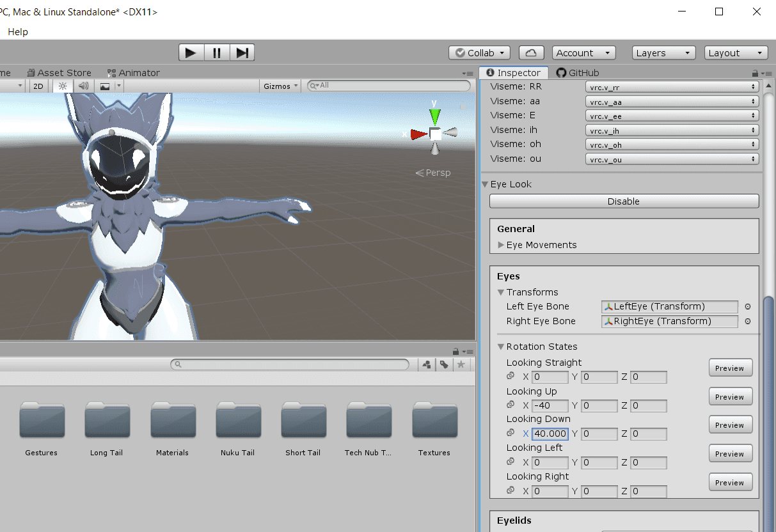Open the Viseme: ou dropdown
Viewport: 776px width, 532px height.
pos(672,159)
